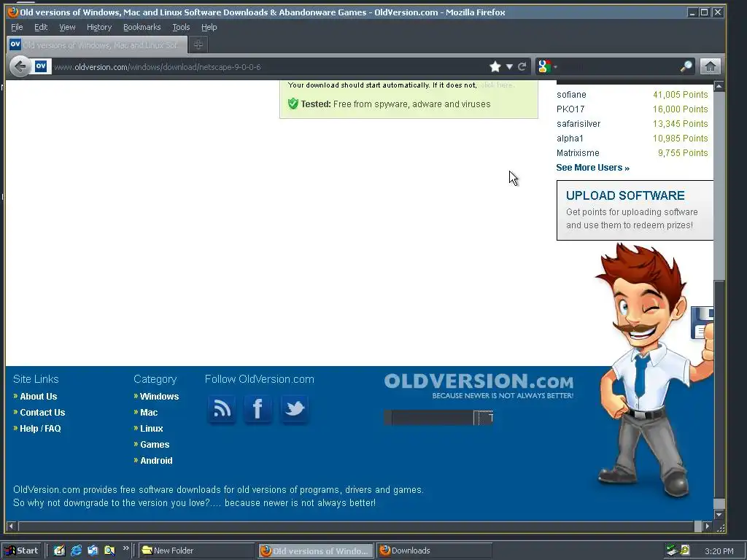The width and height of the screenshot is (747, 560).
Task: Bookmark this page with the star icon
Action: click(x=495, y=66)
